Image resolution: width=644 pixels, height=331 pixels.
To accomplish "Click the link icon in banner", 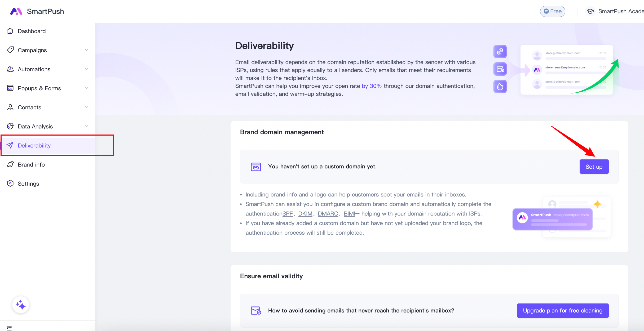I will 500,51.
